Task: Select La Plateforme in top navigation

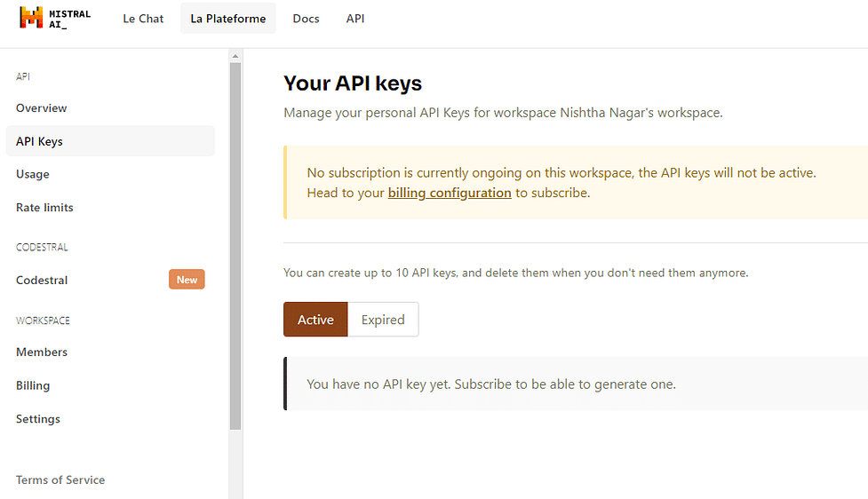Action: tap(228, 19)
